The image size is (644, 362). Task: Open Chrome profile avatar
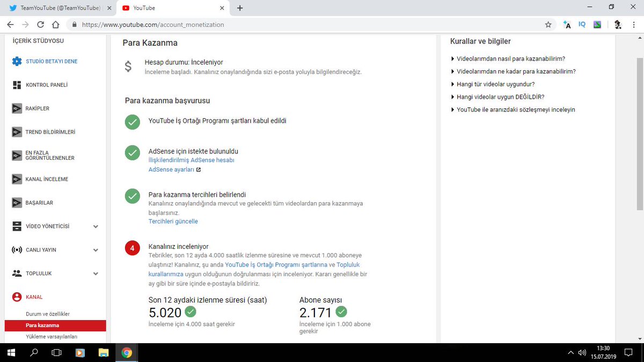click(x=618, y=25)
